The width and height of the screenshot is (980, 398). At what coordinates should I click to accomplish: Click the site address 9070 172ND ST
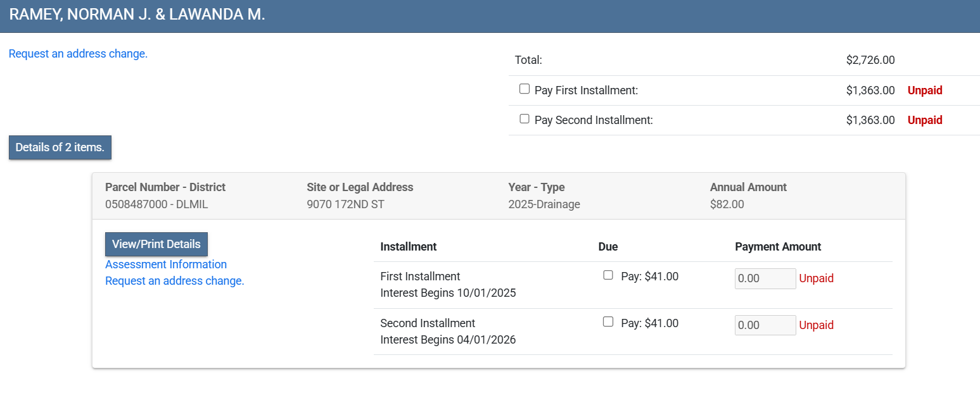[345, 204]
